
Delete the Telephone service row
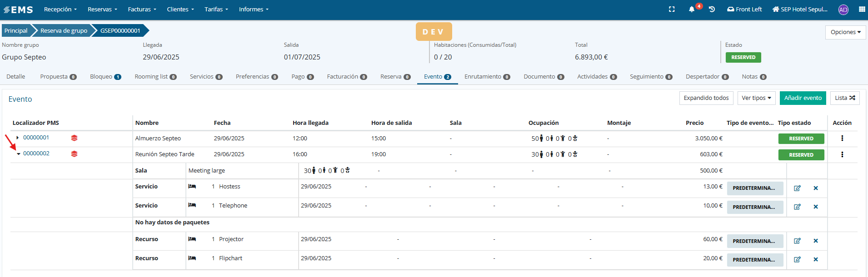816,207
